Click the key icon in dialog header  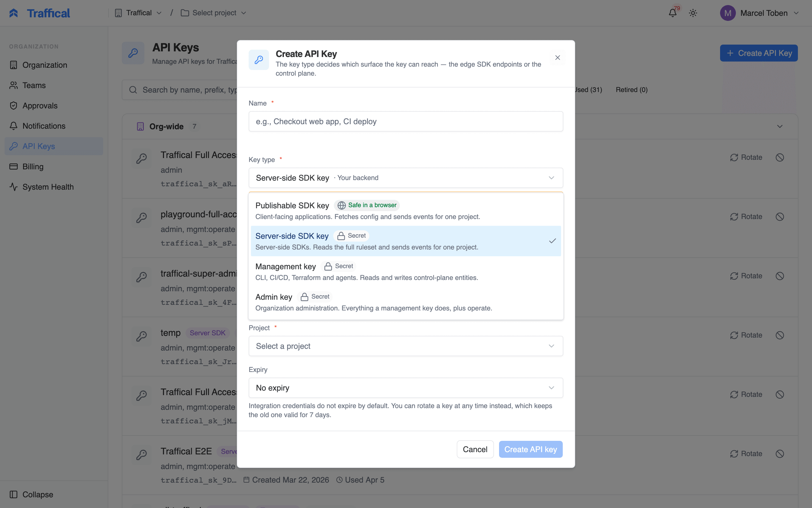pyautogui.click(x=259, y=60)
